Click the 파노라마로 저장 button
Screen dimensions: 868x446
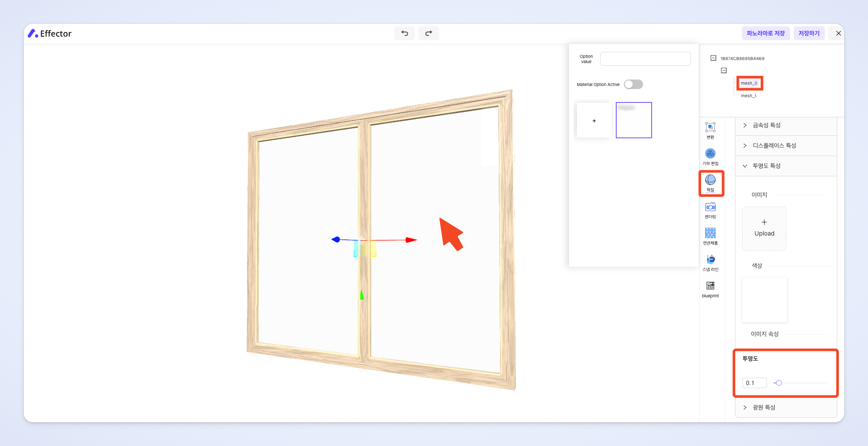pos(766,33)
